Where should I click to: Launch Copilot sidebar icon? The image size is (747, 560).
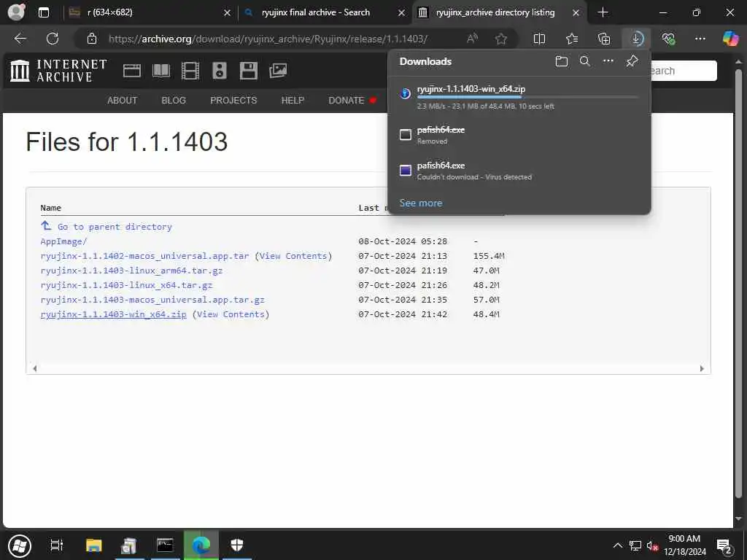(730, 39)
